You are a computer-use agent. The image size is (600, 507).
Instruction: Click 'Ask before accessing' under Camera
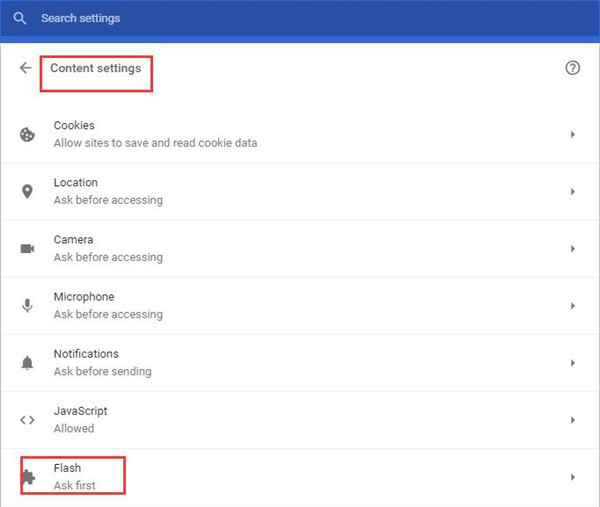tap(108, 257)
